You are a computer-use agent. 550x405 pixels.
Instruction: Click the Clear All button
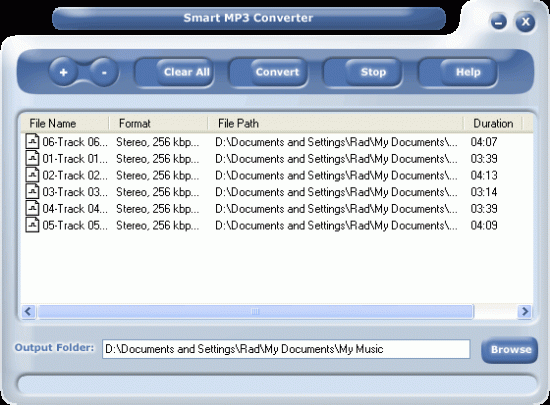[x=185, y=72]
